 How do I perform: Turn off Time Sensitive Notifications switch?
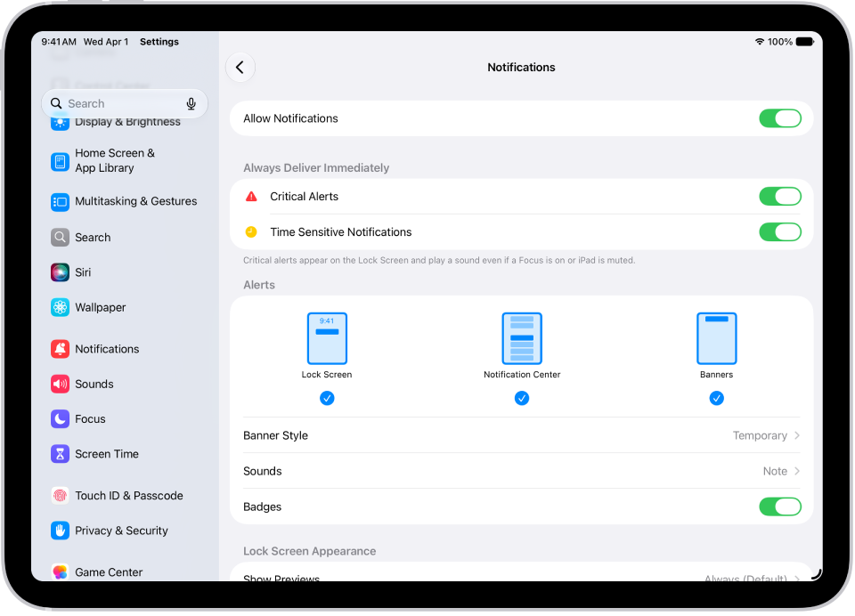(780, 232)
